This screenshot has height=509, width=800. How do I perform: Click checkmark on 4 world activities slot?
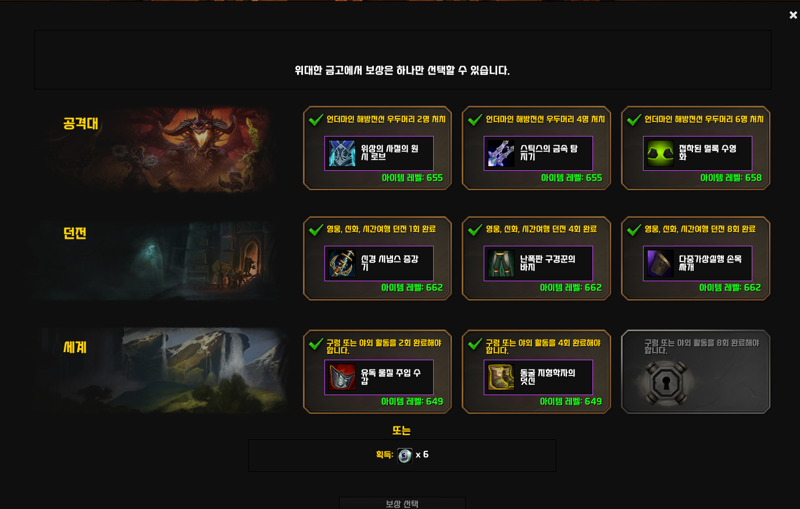point(475,344)
